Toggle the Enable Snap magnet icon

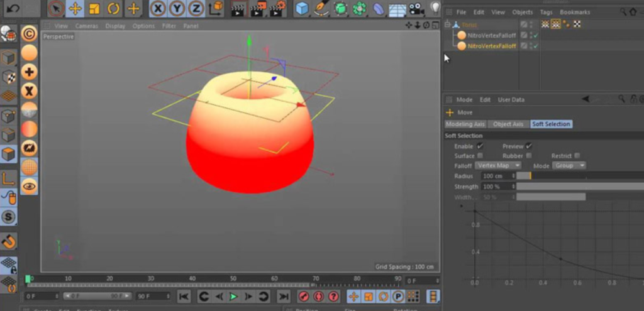click(8, 242)
